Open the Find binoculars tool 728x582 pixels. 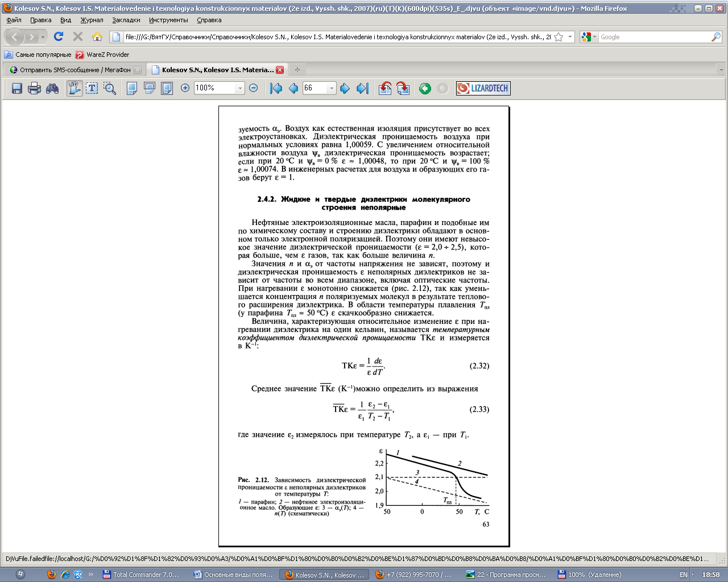52,88
